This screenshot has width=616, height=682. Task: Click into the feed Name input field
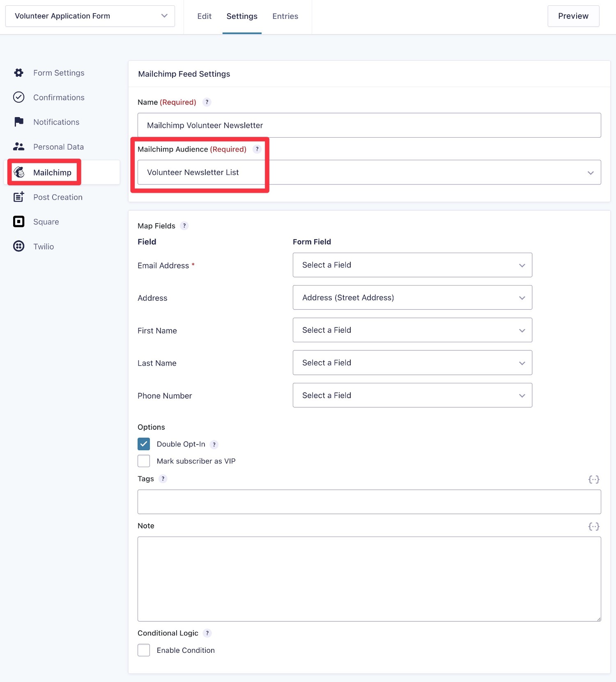[369, 125]
